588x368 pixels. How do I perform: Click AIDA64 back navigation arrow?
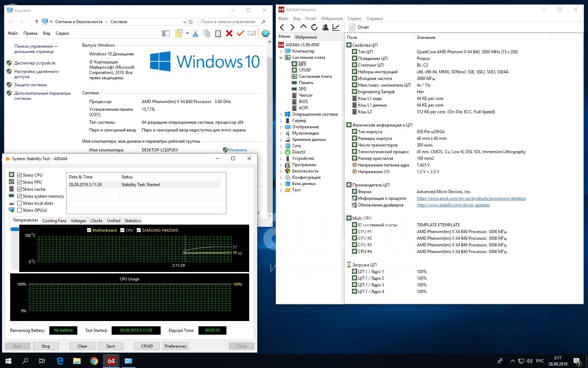pyautogui.click(x=282, y=27)
